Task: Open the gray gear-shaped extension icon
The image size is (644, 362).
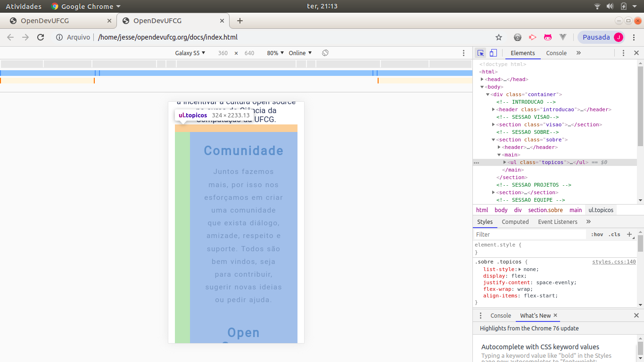Action: pos(518,37)
